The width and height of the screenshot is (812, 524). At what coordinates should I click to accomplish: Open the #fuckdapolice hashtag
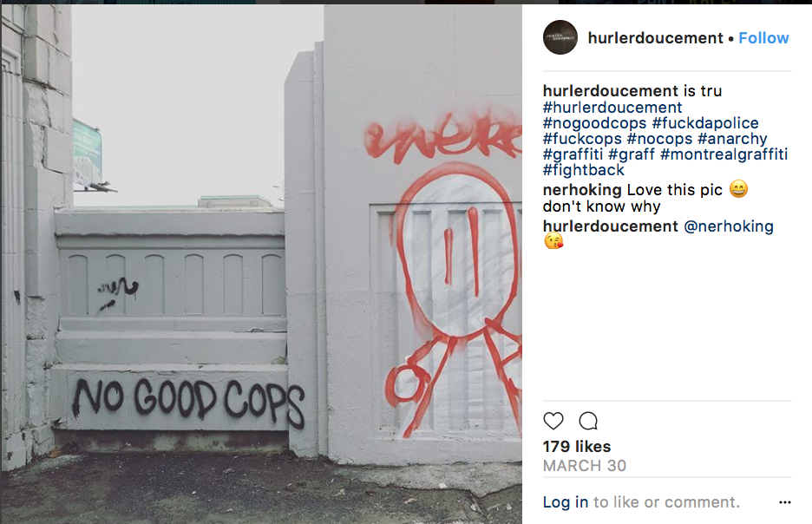pyautogui.click(x=705, y=123)
